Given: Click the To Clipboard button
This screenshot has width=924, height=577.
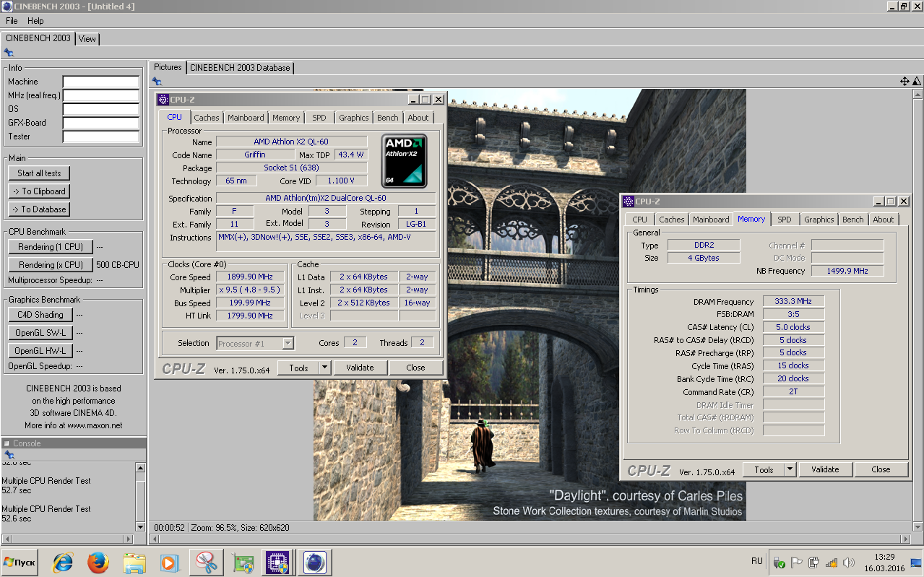Looking at the screenshot, I should coord(40,191).
